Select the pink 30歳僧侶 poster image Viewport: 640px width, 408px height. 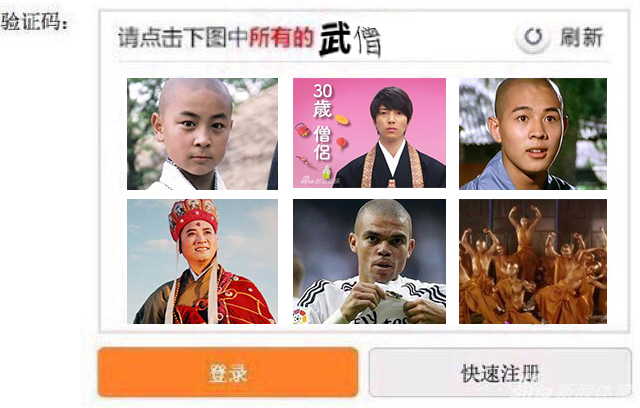369,133
